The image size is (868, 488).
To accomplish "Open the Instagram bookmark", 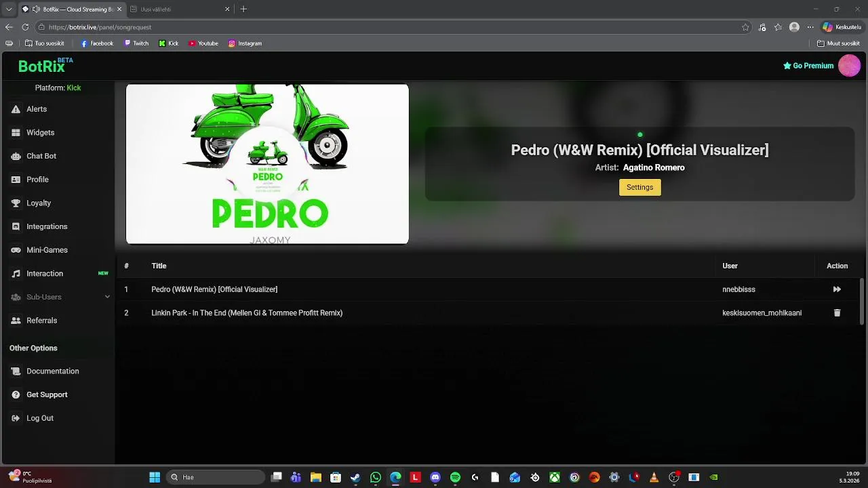I will 245,43.
